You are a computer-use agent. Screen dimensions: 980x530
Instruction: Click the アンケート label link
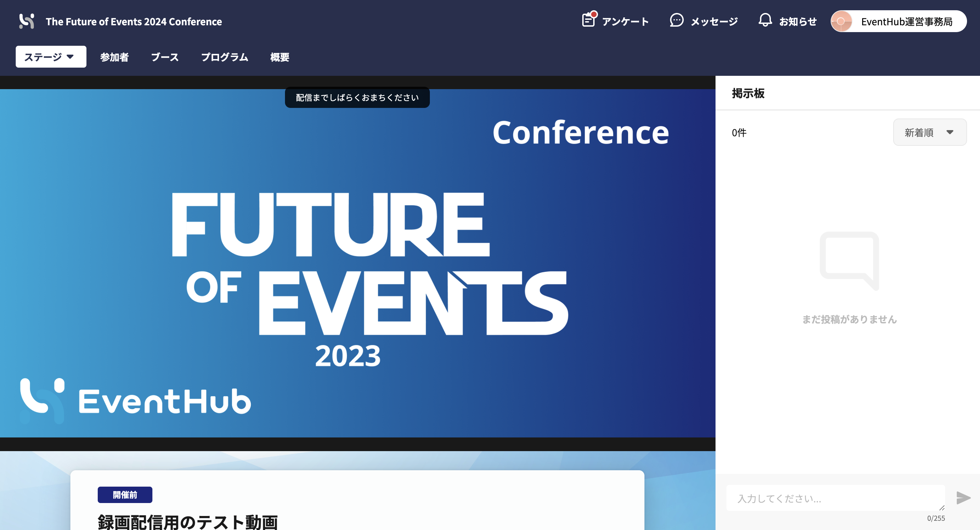[625, 22]
